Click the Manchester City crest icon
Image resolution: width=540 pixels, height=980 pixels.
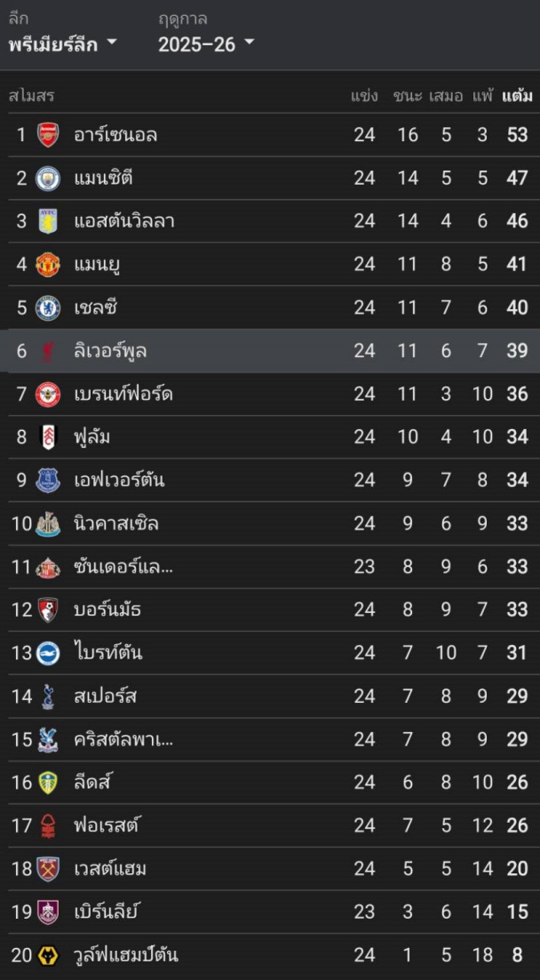[x=48, y=179]
